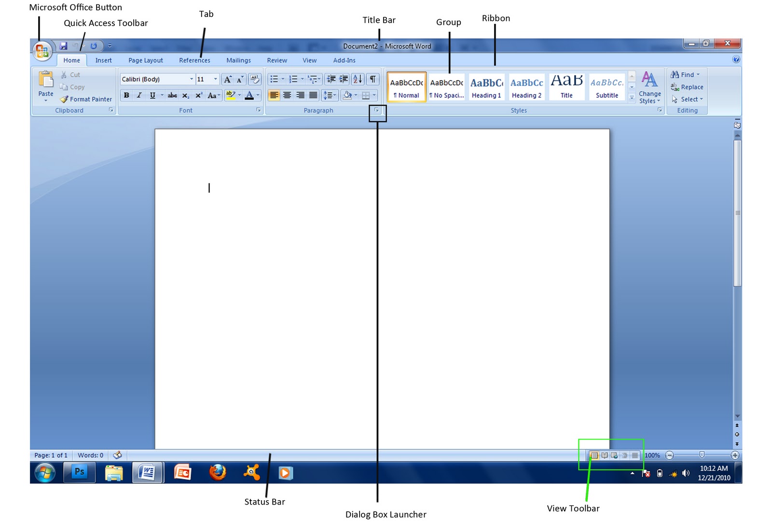Expand the Styles gallery More arrow

[632, 98]
